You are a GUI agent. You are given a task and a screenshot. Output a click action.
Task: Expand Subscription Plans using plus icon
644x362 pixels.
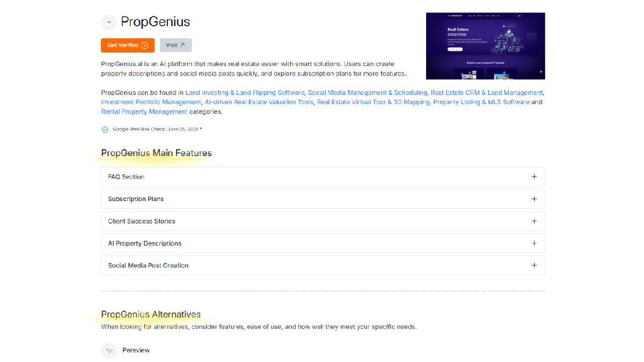(533, 199)
